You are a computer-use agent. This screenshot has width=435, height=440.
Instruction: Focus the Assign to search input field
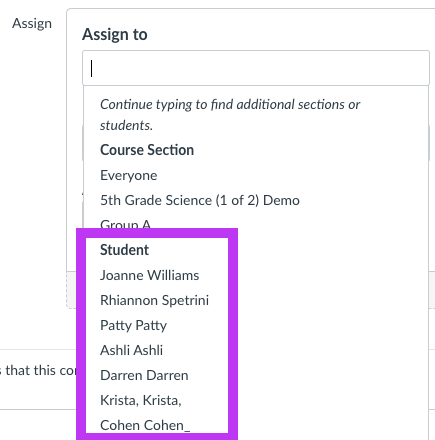[256, 68]
